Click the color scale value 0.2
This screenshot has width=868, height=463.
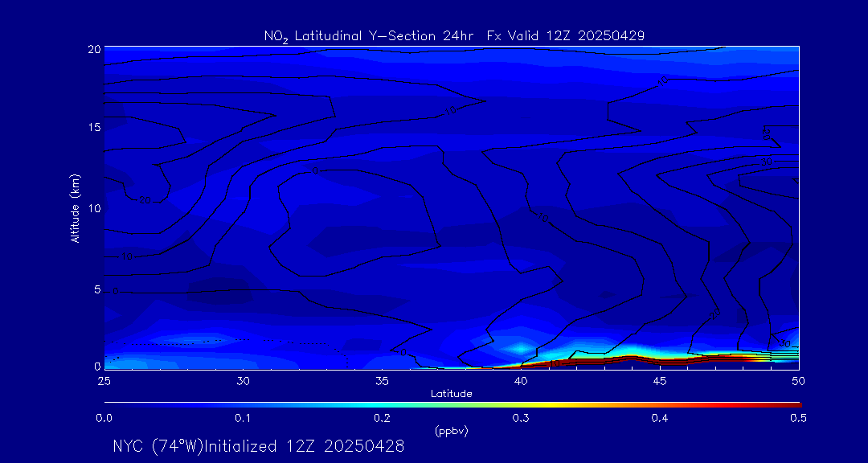click(382, 419)
